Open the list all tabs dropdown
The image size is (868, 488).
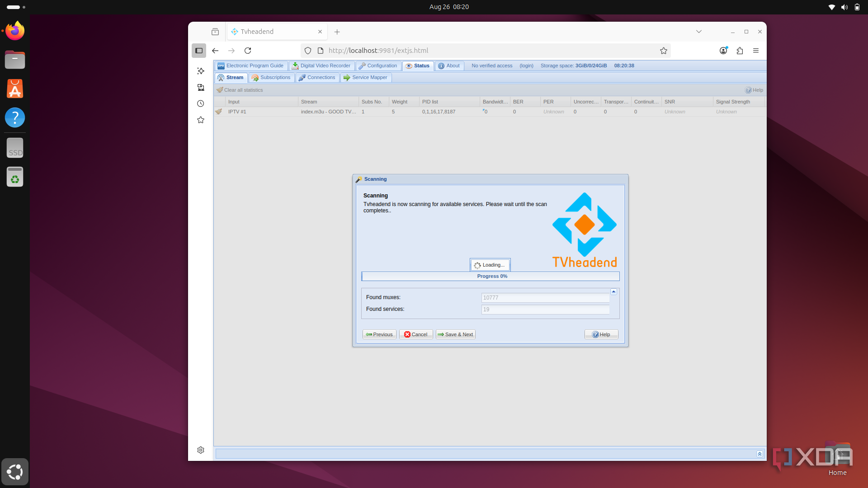698,32
